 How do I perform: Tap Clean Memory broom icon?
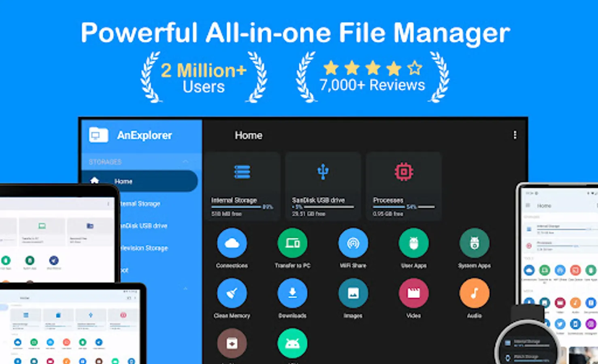[x=232, y=293]
